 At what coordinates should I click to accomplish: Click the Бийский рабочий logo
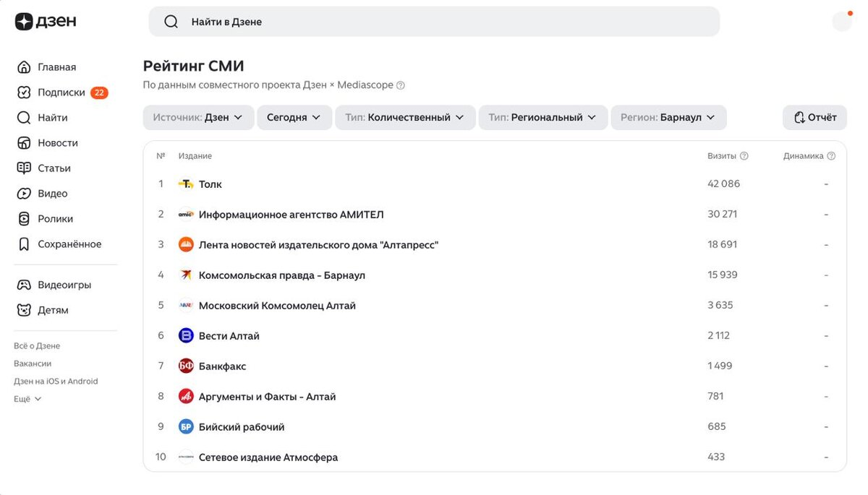click(x=186, y=427)
